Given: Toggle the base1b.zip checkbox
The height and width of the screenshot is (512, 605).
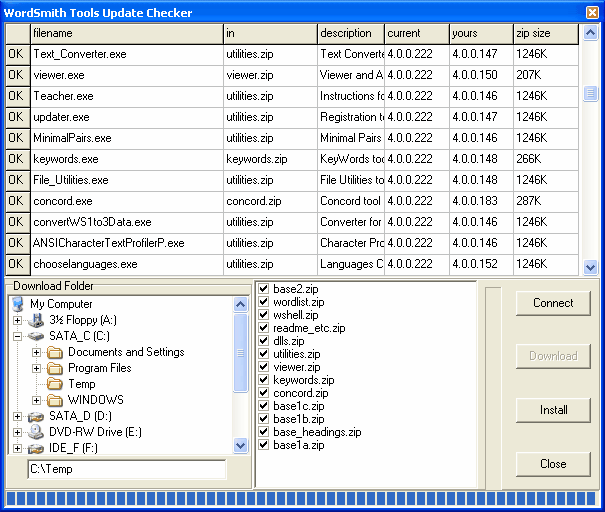Looking at the screenshot, I should (x=264, y=419).
